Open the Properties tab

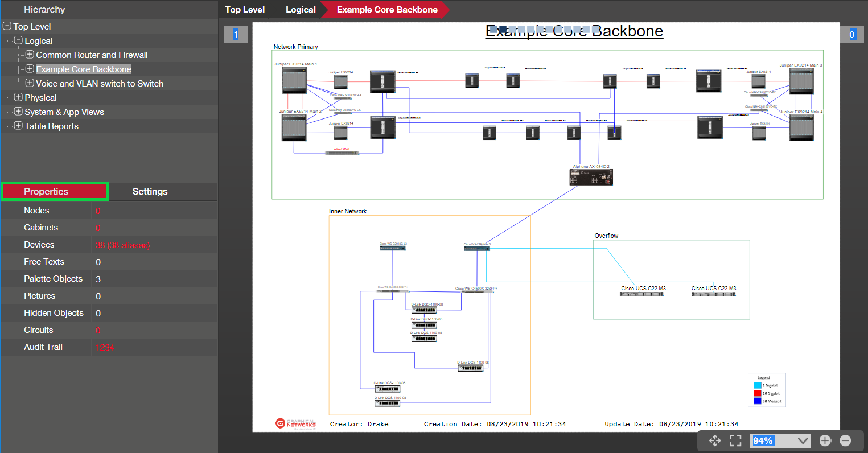click(x=54, y=192)
